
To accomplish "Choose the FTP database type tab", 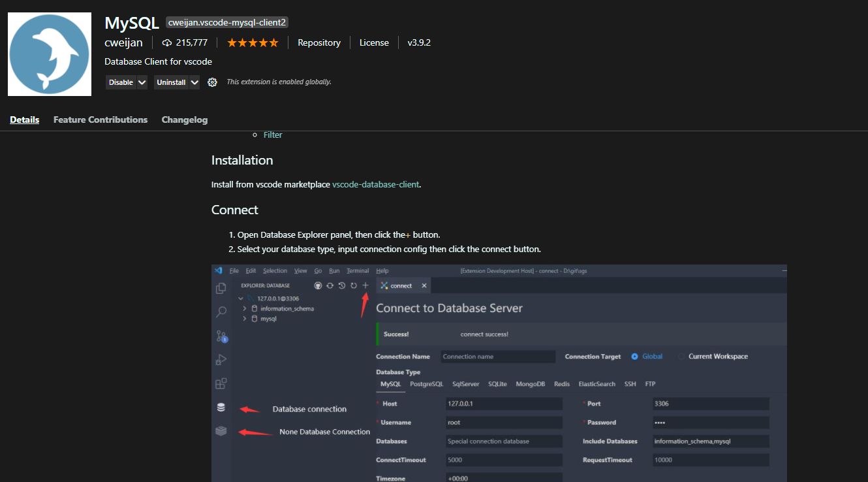I will click(x=650, y=384).
